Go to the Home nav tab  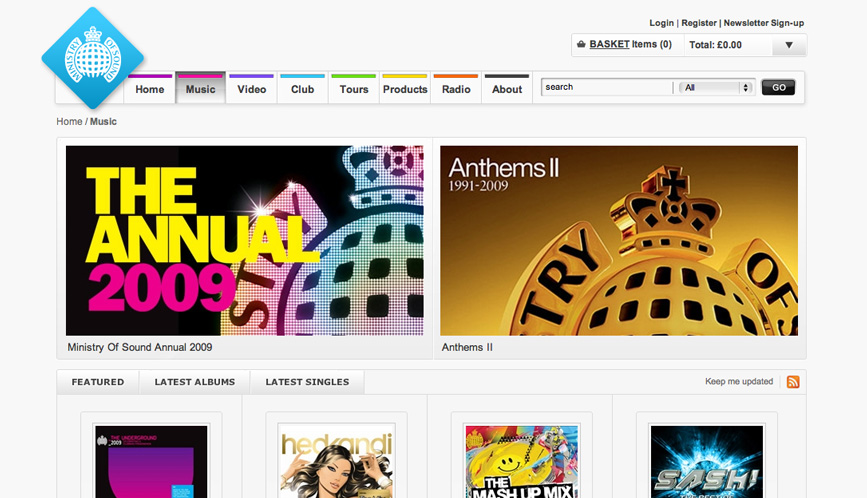pos(149,89)
